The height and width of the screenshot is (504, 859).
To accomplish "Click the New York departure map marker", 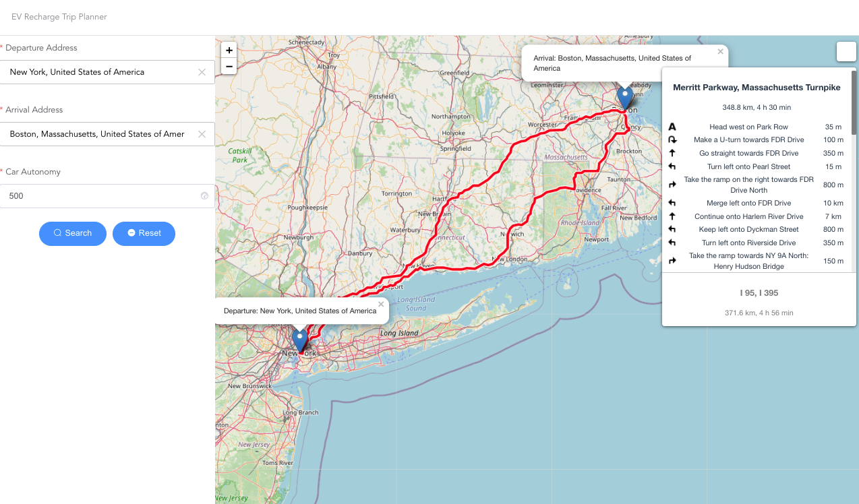I will 300,340.
